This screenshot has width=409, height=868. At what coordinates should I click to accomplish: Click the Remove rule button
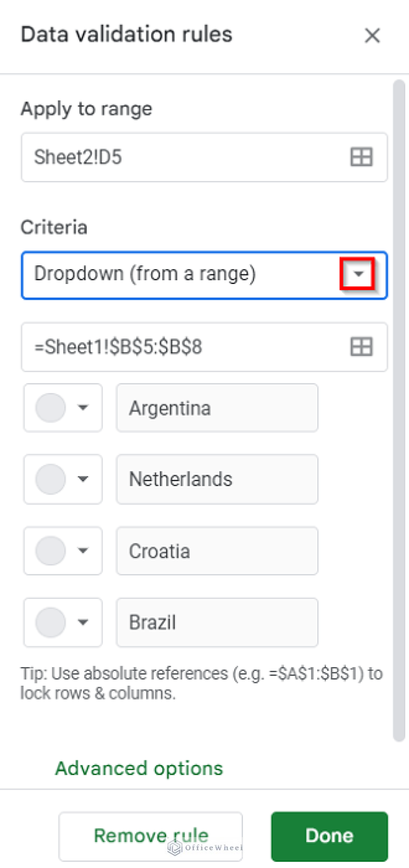point(151,836)
